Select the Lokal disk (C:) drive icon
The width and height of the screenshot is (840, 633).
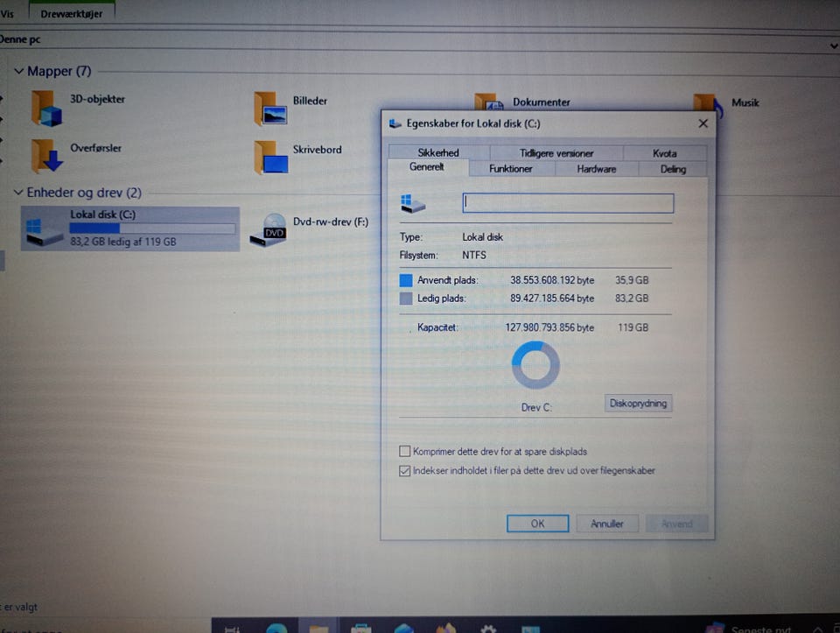click(45, 231)
